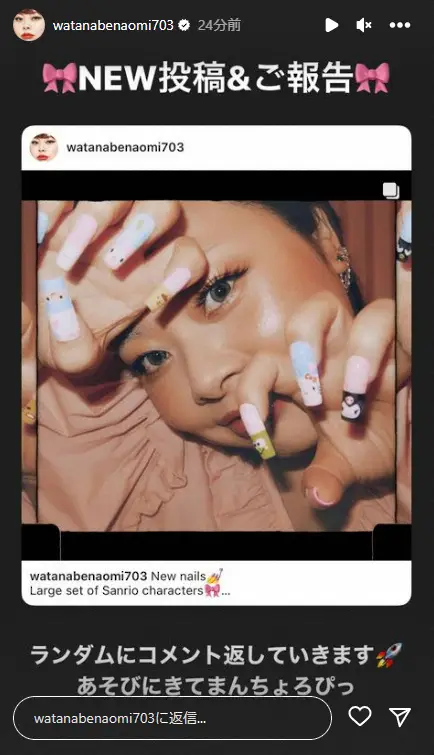Image resolution: width=434 pixels, height=755 pixels.
Task: Share story via paper plane icon
Action: [x=400, y=716]
